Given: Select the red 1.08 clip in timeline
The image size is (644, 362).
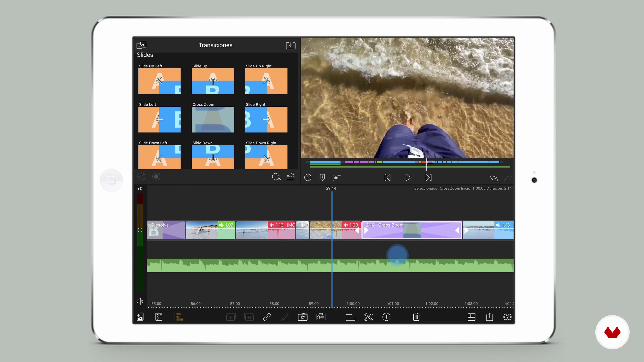Looking at the screenshot, I should click(x=335, y=230).
